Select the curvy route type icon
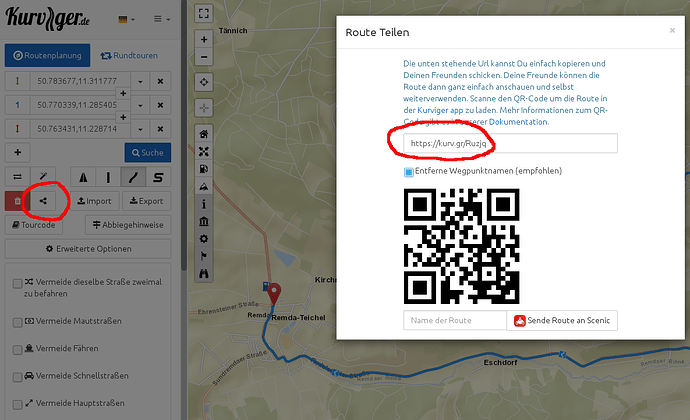This screenshot has width=690, height=420. [133, 177]
